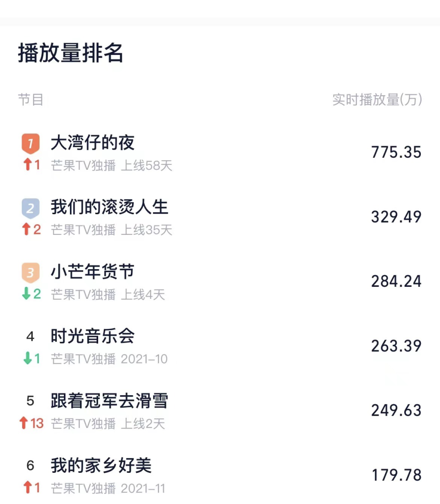Click red up arrow under rank 6
The height and width of the screenshot is (504, 440).
(x=28, y=487)
